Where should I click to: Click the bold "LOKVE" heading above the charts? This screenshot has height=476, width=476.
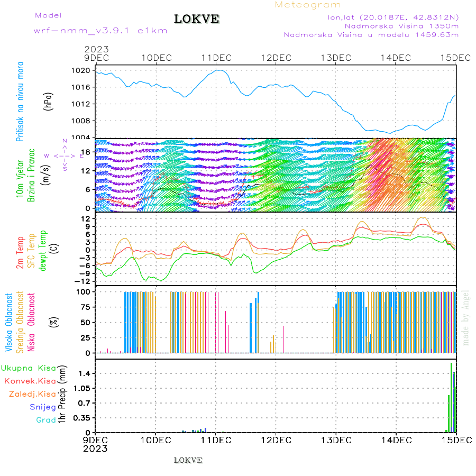click(x=196, y=19)
